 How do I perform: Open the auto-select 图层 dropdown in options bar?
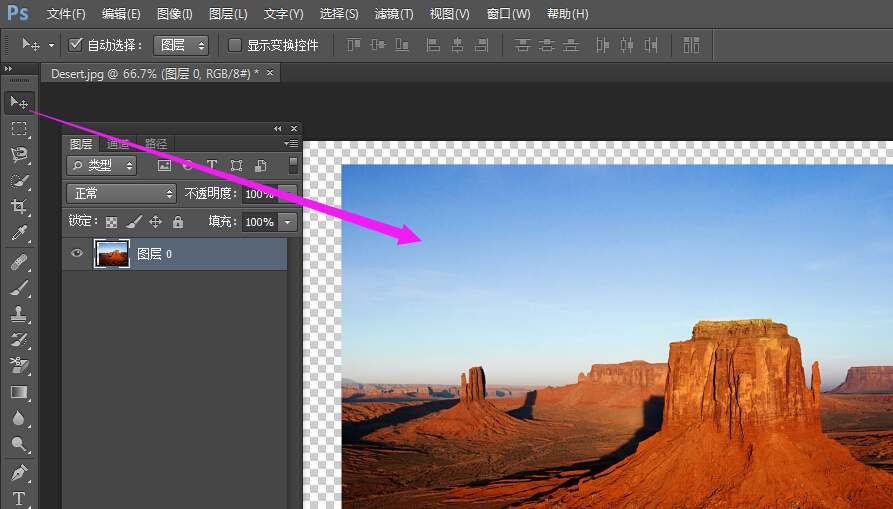181,45
